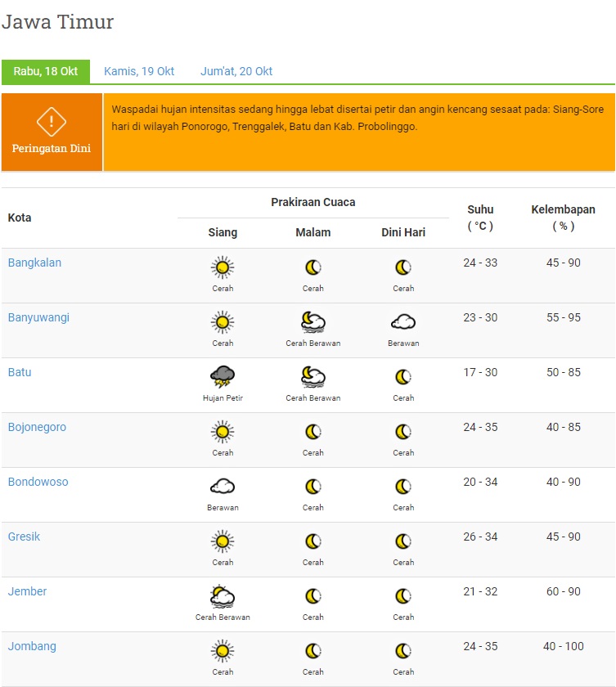Click Jombang's sunny Siang weather icon
Viewport: 616px width, 687px height.
223,650
